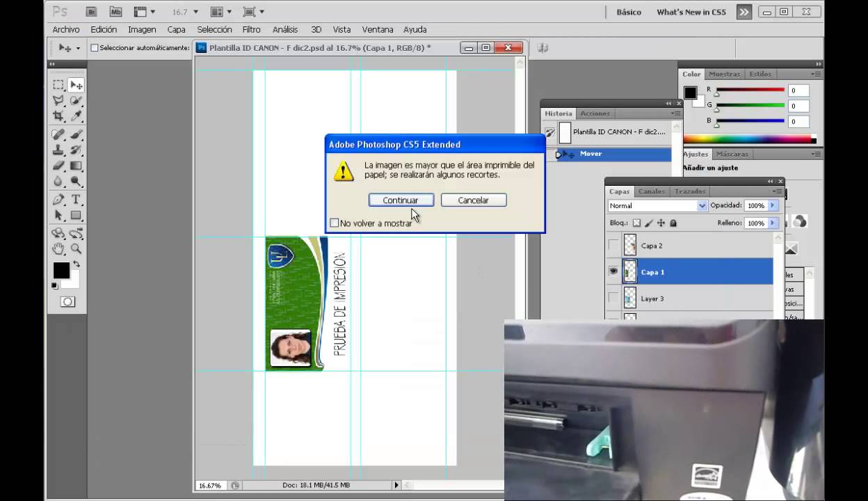This screenshot has width=868, height=501.
Task: Select the Brush tool
Action: tap(76, 135)
